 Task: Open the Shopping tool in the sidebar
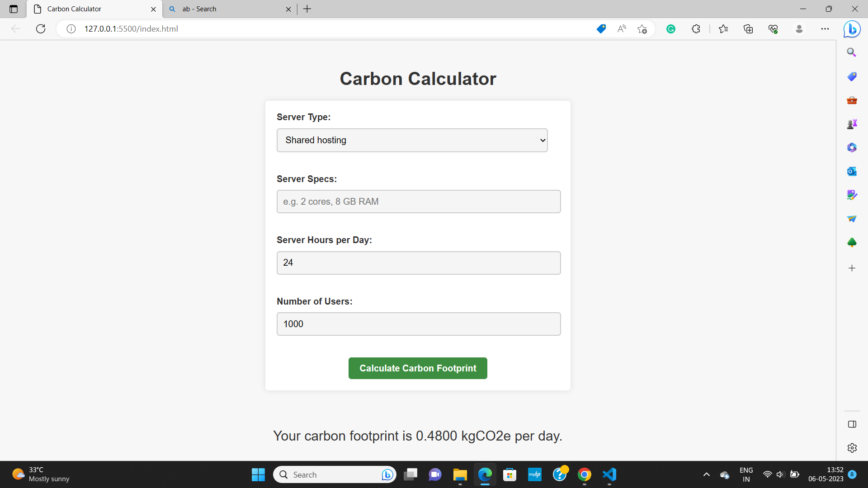(x=852, y=76)
